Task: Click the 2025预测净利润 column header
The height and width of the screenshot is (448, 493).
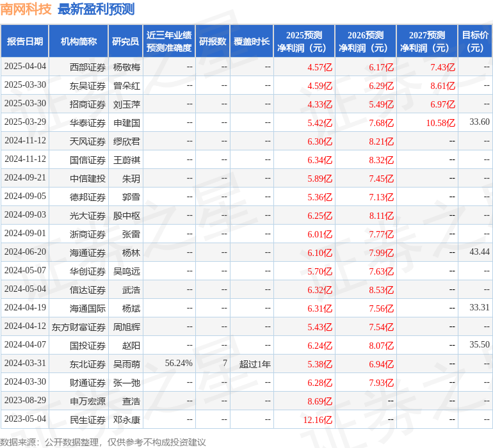Action: [x=304, y=42]
